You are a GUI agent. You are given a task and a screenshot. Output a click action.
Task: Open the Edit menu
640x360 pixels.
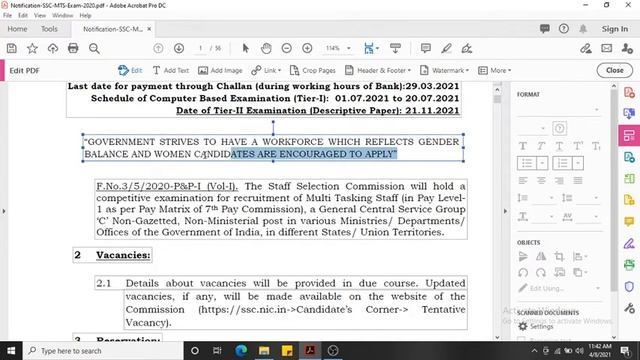[23, 16]
